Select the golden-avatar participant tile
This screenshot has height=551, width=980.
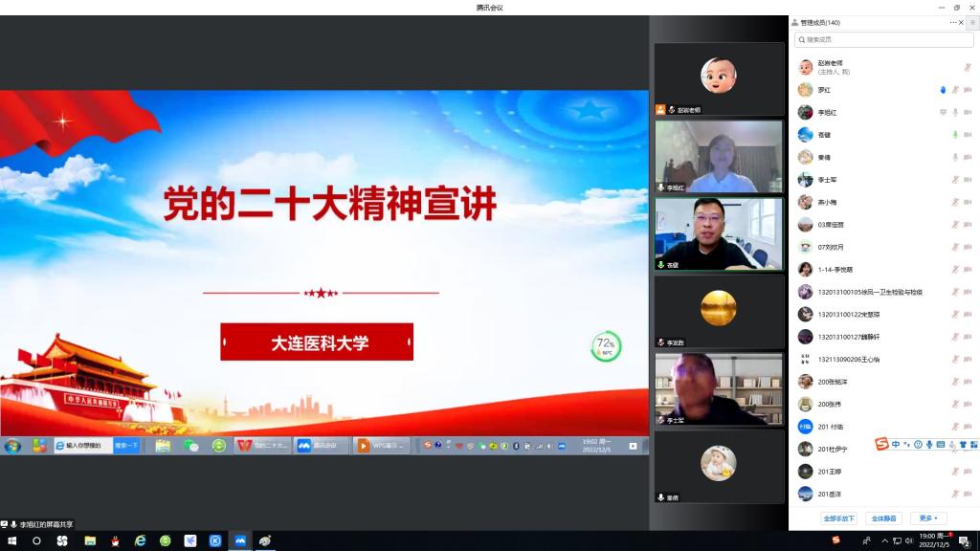click(719, 312)
